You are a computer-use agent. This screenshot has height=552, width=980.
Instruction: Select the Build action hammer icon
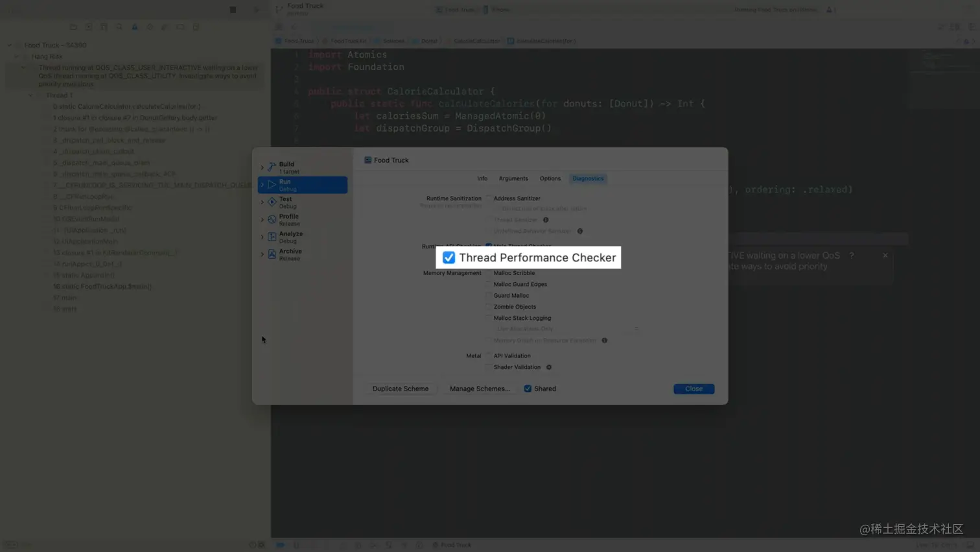[x=272, y=167]
